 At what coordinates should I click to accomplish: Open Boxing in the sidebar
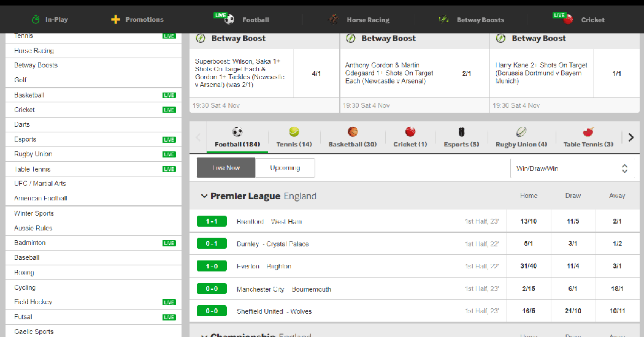tap(94, 273)
